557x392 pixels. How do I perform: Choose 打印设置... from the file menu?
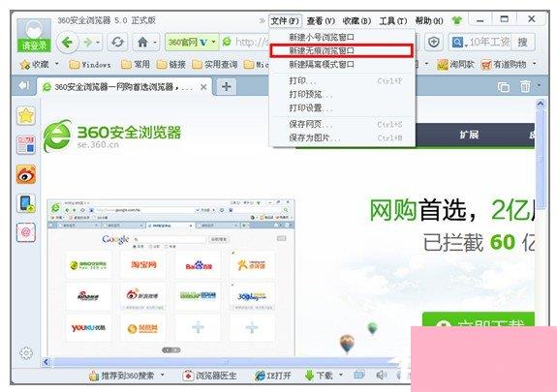click(x=342, y=108)
